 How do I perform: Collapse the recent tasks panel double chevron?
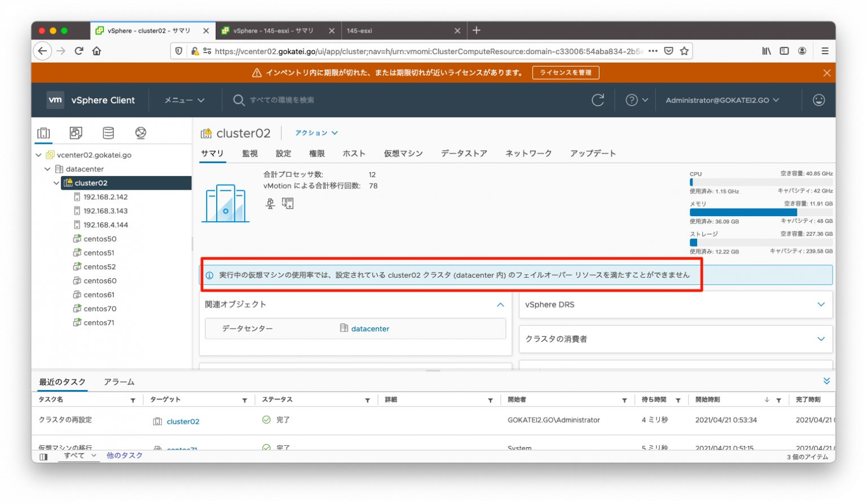826,381
